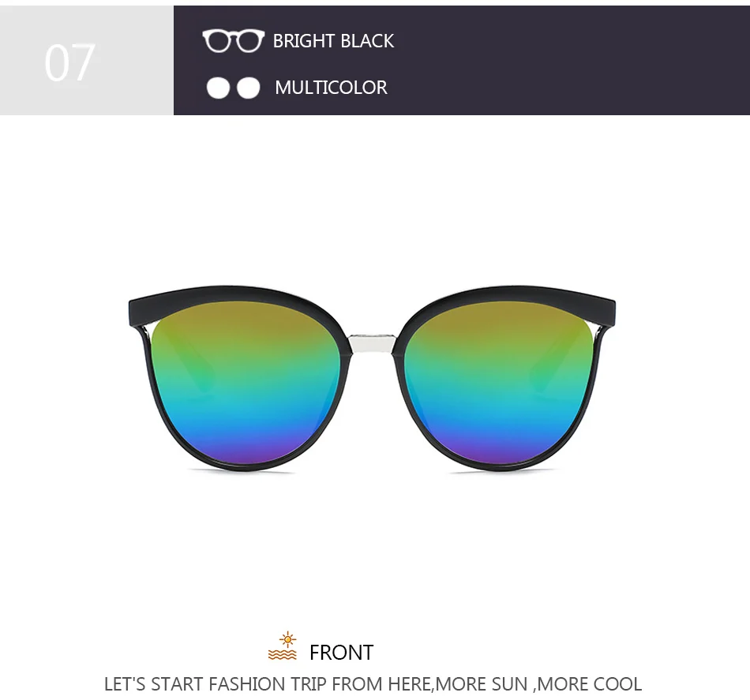Click the silver metal nose bridge

(372, 343)
